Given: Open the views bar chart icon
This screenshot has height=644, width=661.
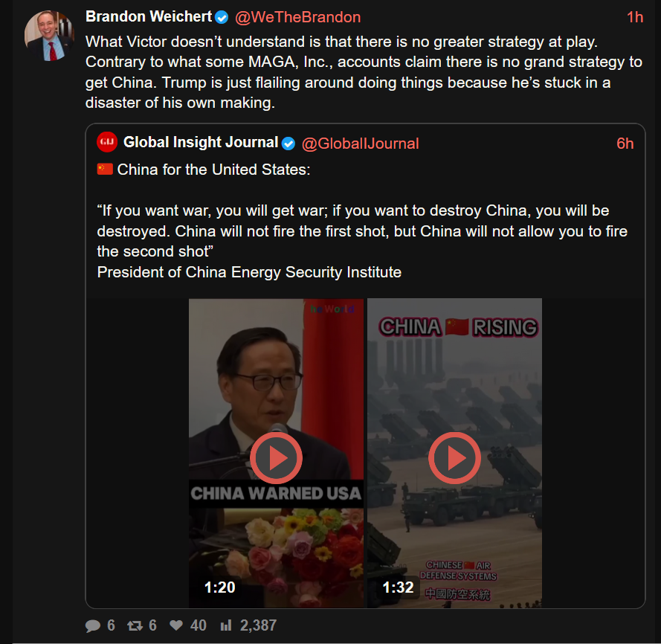Looking at the screenshot, I should [x=226, y=625].
